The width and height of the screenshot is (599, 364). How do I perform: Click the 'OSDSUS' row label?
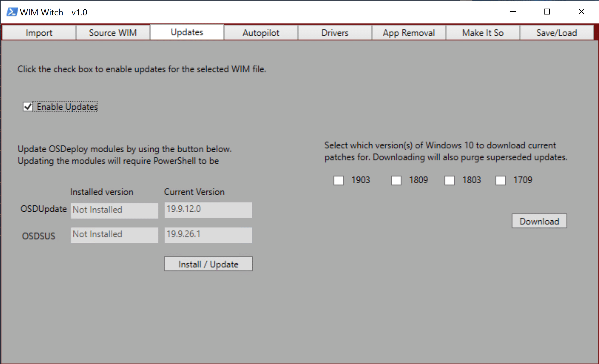coord(38,236)
